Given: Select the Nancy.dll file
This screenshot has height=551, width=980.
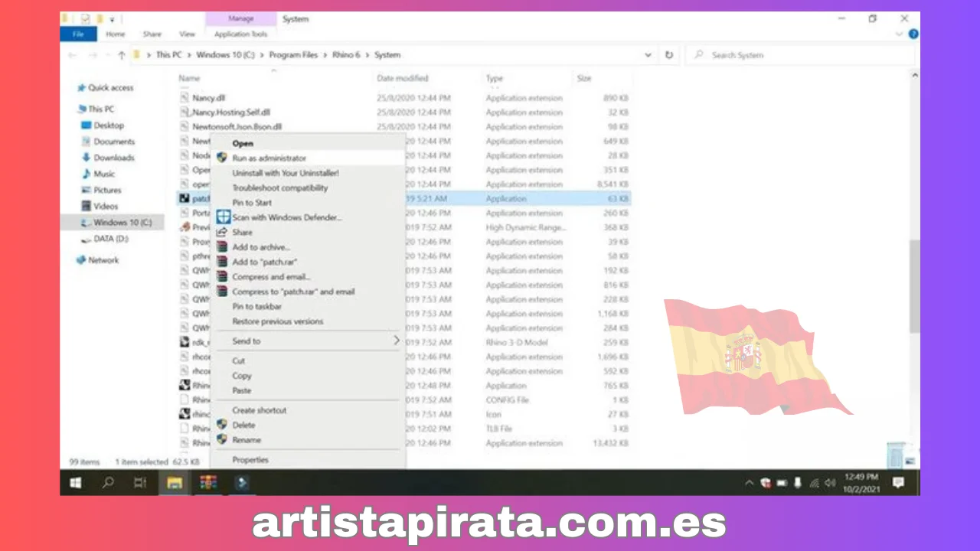Looking at the screenshot, I should click(x=207, y=98).
